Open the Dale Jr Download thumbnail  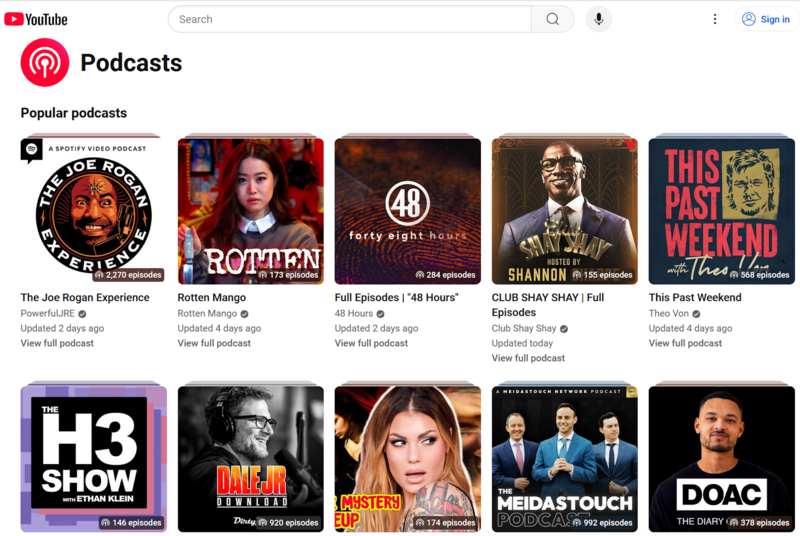pyautogui.click(x=251, y=459)
